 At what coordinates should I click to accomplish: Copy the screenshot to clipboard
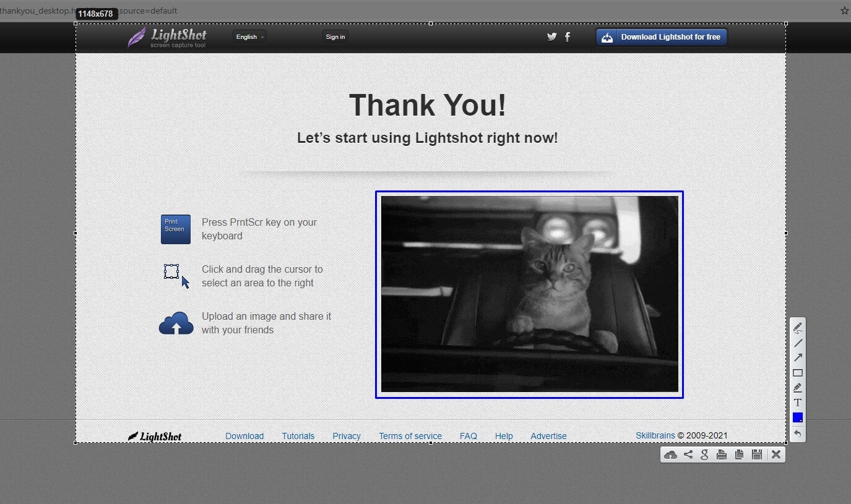(x=739, y=455)
